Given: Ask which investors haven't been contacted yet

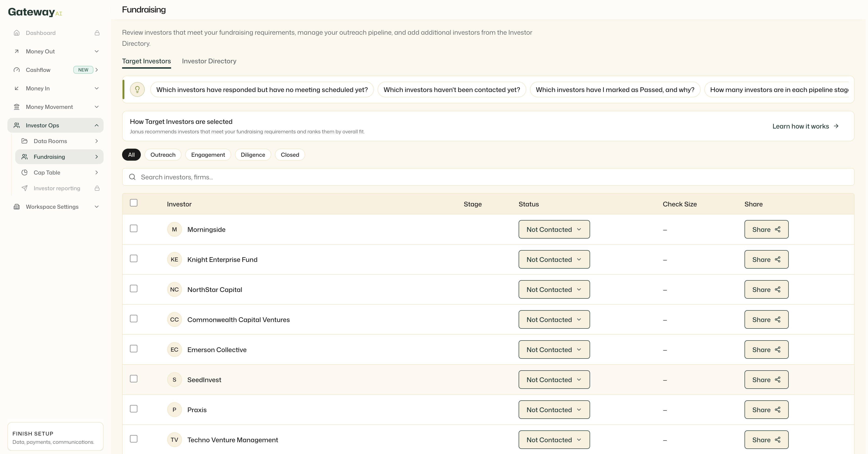Looking at the screenshot, I should click(452, 90).
